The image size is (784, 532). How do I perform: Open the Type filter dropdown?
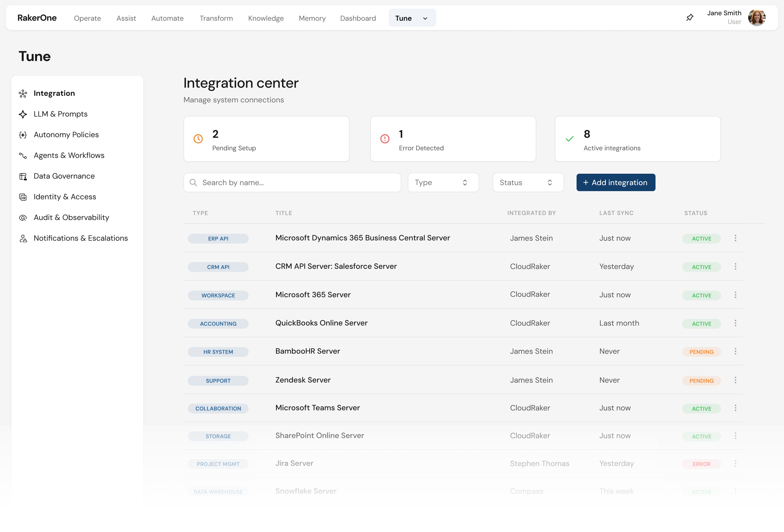coord(443,182)
